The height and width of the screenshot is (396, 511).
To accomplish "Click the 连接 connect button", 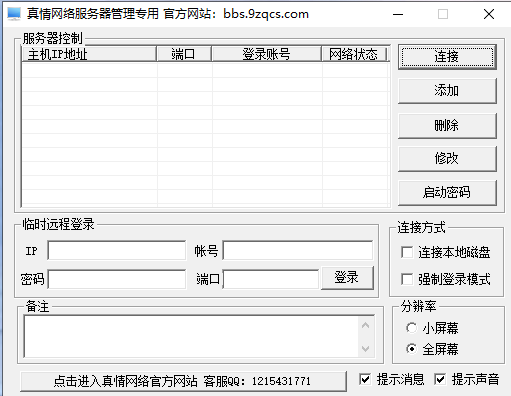I will tap(447, 57).
